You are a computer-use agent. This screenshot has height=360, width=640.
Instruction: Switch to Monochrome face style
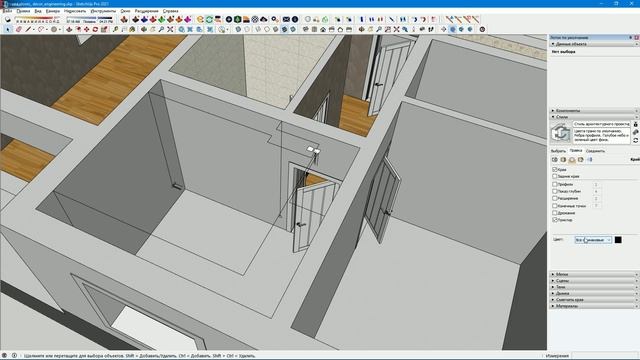tap(293, 29)
